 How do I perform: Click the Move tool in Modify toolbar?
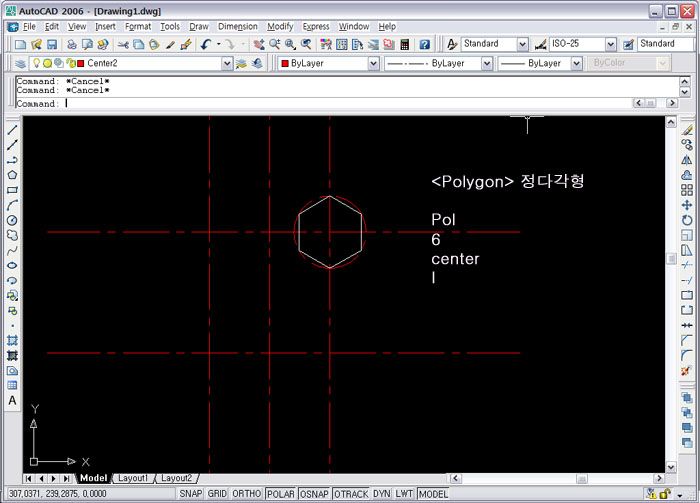687,205
